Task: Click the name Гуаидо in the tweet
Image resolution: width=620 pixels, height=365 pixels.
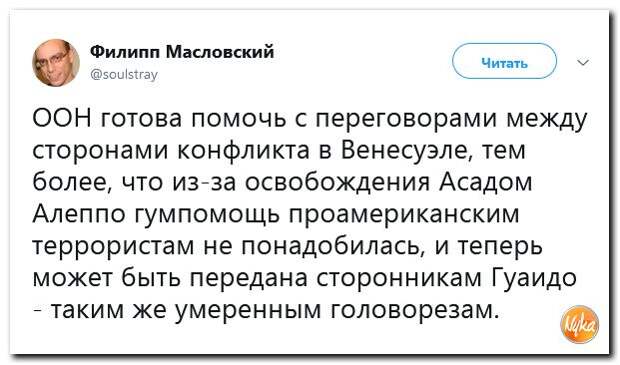Action: tap(534, 278)
